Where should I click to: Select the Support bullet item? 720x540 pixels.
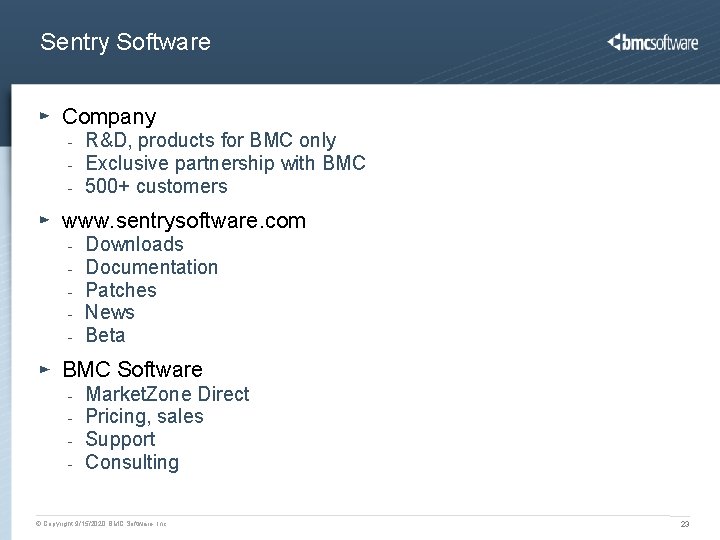click(x=120, y=440)
